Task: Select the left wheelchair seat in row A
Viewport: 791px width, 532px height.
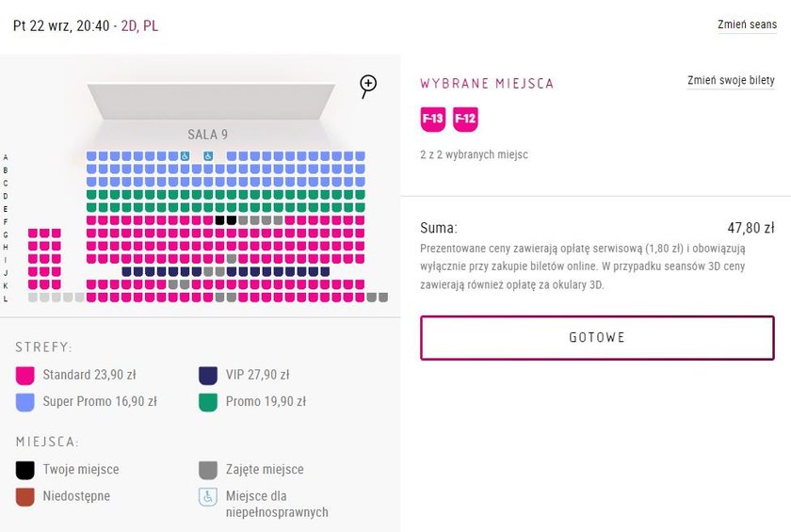Action: (186, 156)
